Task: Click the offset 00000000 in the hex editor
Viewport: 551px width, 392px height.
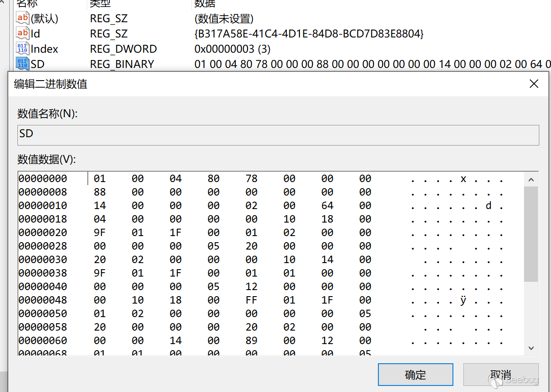Action: tap(42, 179)
